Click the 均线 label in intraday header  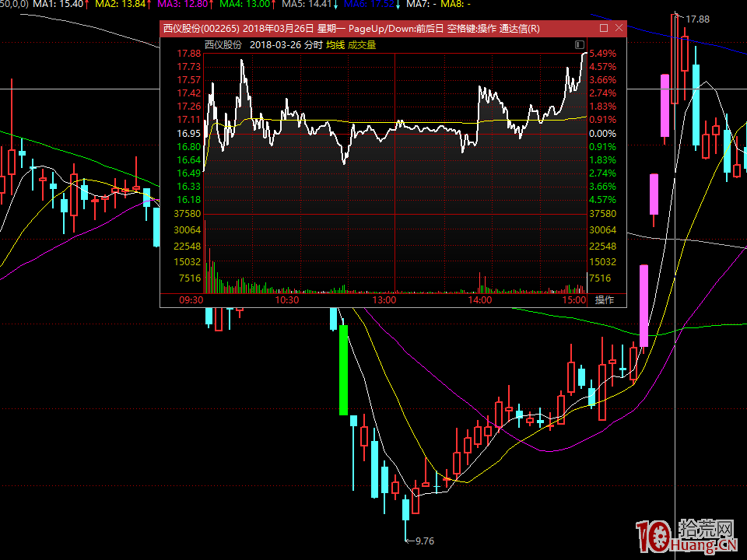335,45
